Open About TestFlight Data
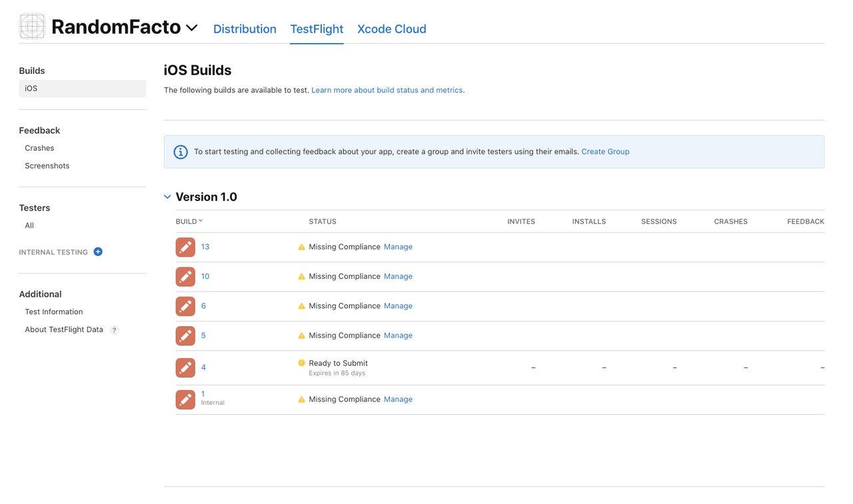 tap(64, 330)
